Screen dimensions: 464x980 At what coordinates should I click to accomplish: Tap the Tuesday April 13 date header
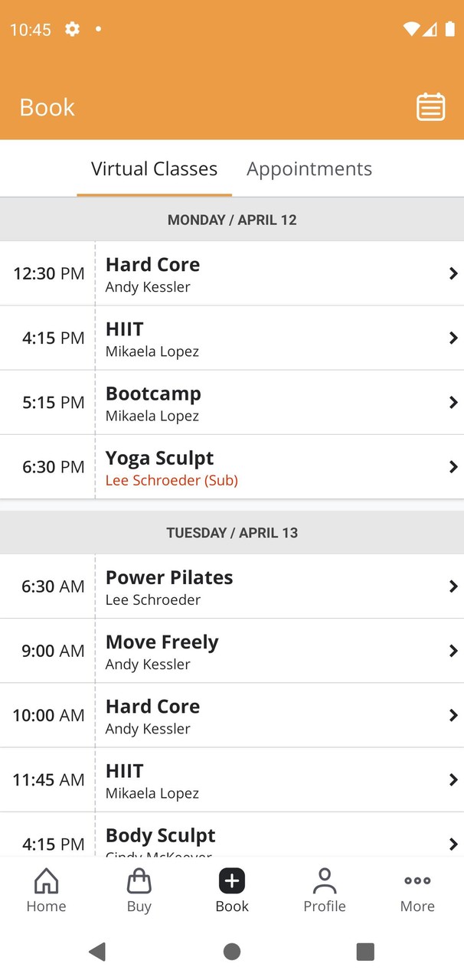point(232,532)
